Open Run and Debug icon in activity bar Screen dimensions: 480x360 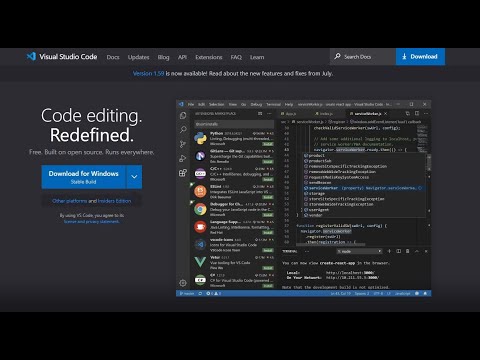(183, 158)
